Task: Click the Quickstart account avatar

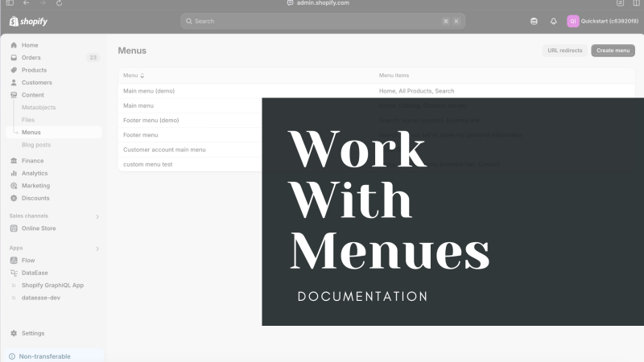Action: tap(573, 22)
